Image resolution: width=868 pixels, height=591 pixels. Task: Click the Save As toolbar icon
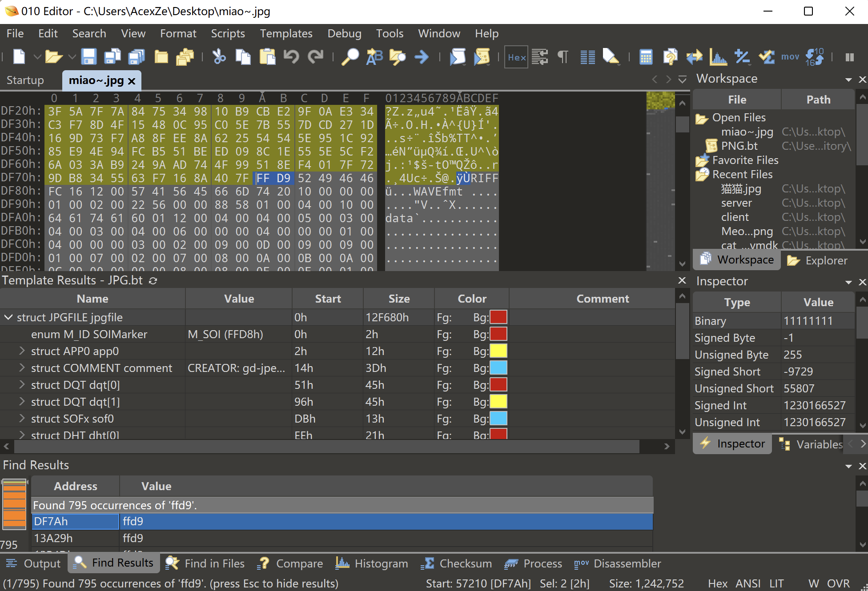tap(113, 57)
